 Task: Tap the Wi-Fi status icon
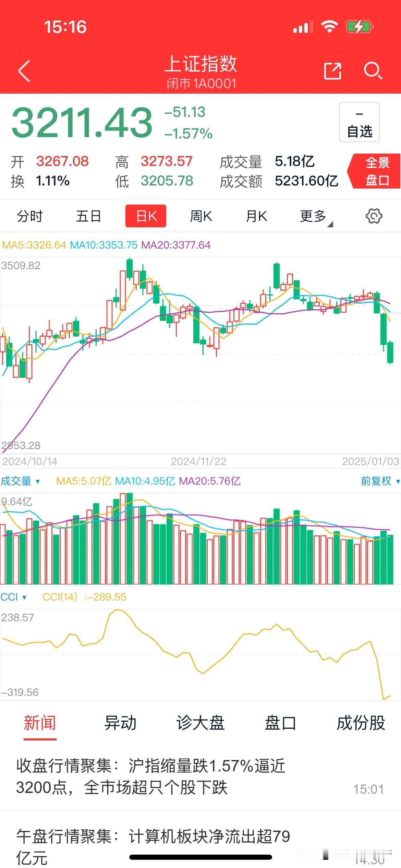329,26
